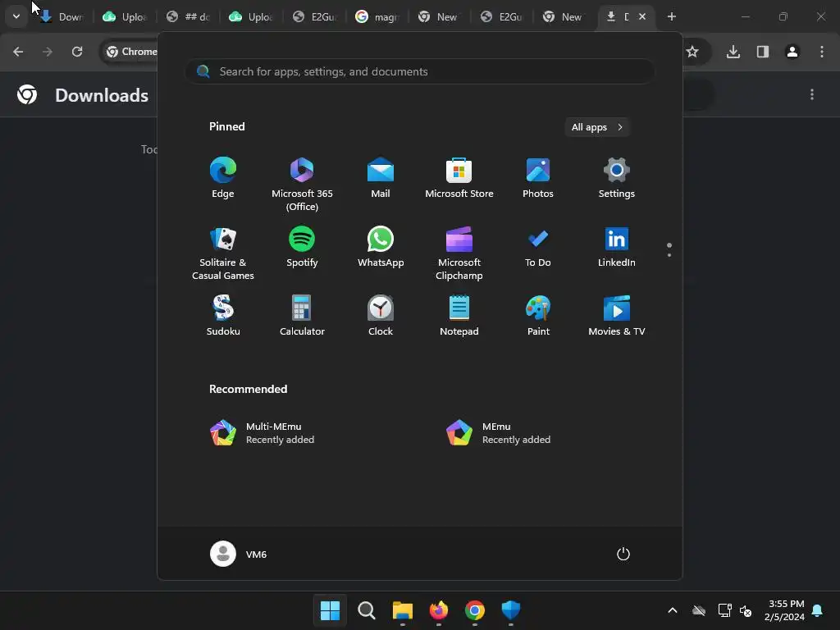Open taskbar Search
The image size is (840, 630).
(x=367, y=610)
